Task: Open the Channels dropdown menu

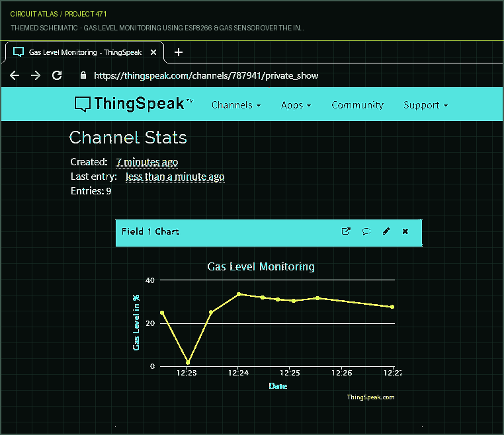Action: coord(236,105)
